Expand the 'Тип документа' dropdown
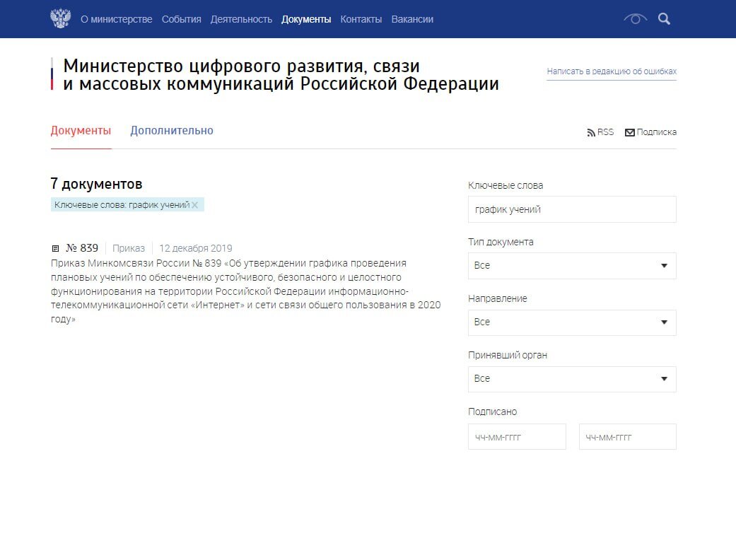 (572, 266)
